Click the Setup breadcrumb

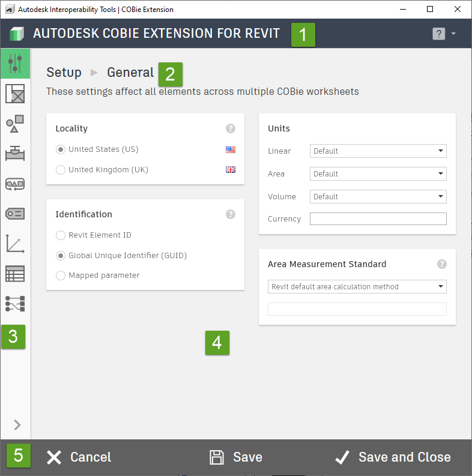[x=64, y=72]
